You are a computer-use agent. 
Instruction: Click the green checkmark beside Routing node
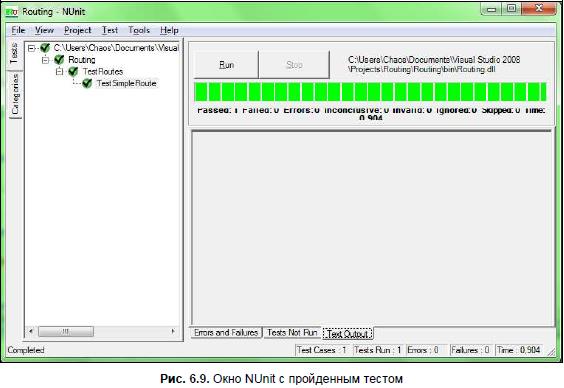(x=59, y=59)
